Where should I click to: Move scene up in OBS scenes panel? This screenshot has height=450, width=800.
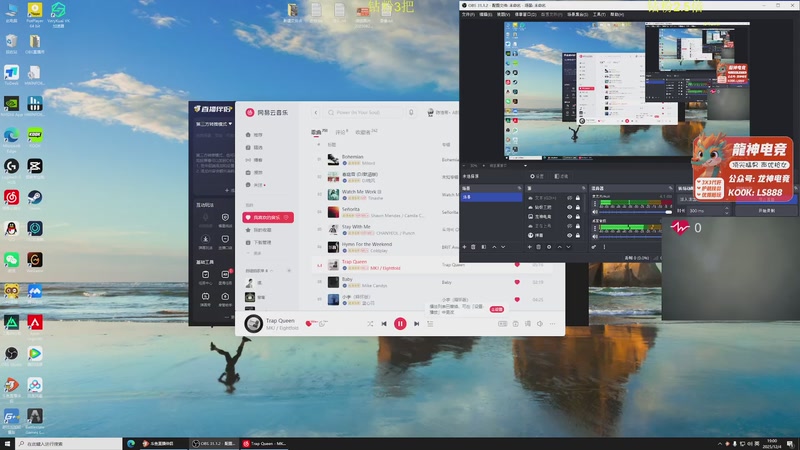pos(494,247)
